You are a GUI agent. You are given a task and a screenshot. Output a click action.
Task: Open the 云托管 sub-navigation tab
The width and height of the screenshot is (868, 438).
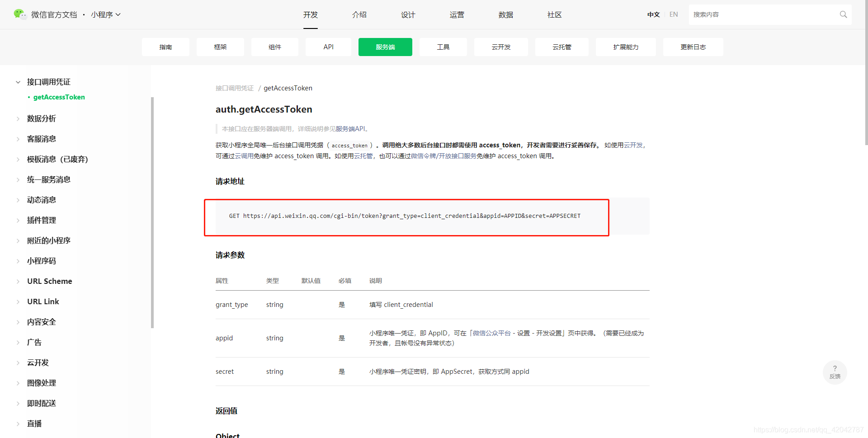(562, 47)
